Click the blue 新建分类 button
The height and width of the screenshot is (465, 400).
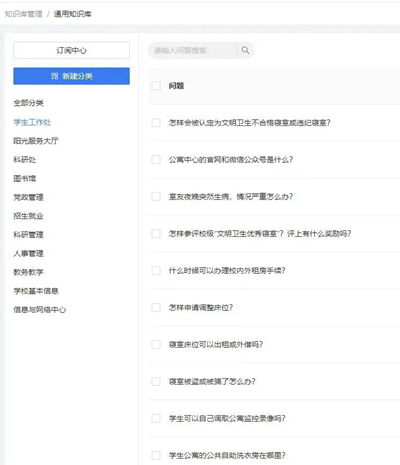(71, 76)
